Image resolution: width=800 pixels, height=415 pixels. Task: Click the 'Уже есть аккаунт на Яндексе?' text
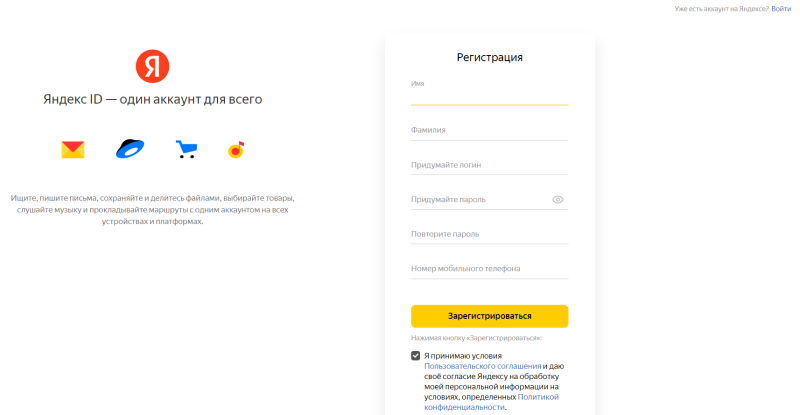(721, 9)
